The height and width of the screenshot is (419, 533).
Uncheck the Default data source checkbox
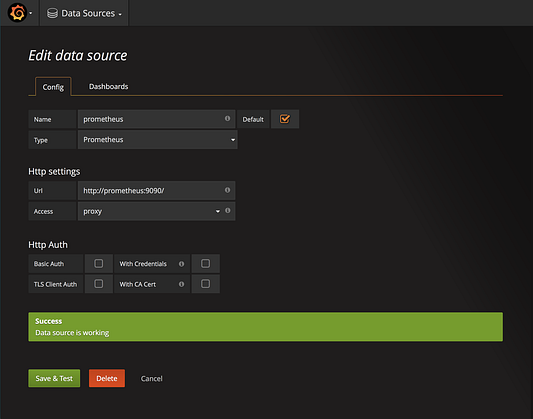pos(285,119)
